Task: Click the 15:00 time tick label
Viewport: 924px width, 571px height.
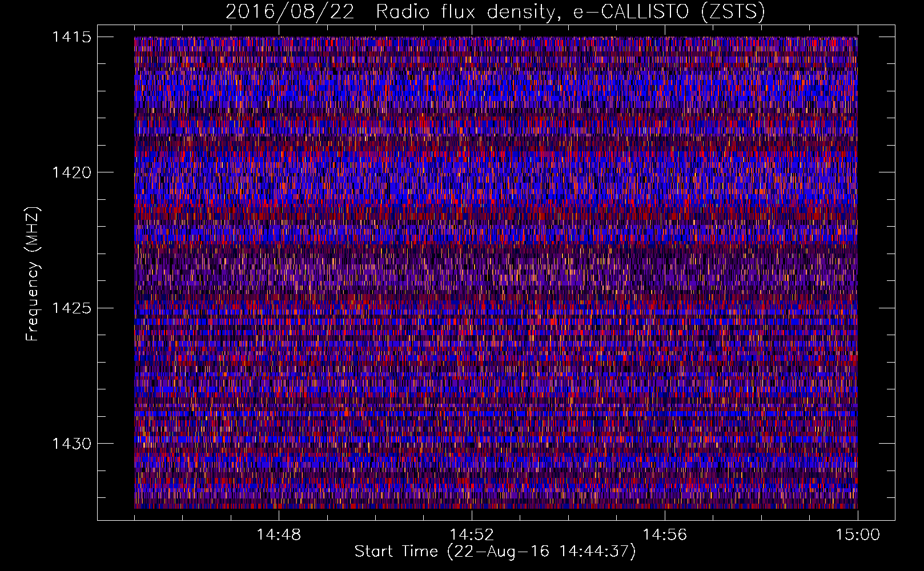Action: [x=858, y=535]
